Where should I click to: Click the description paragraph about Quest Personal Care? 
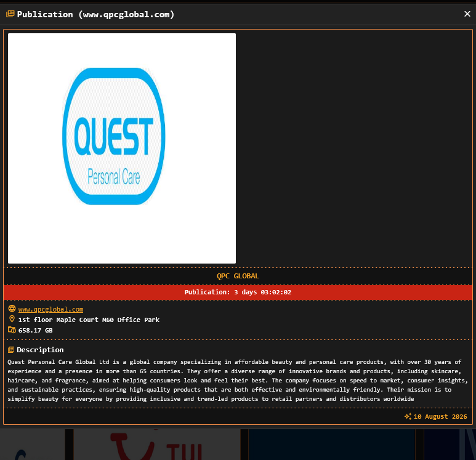click(238, 381)
